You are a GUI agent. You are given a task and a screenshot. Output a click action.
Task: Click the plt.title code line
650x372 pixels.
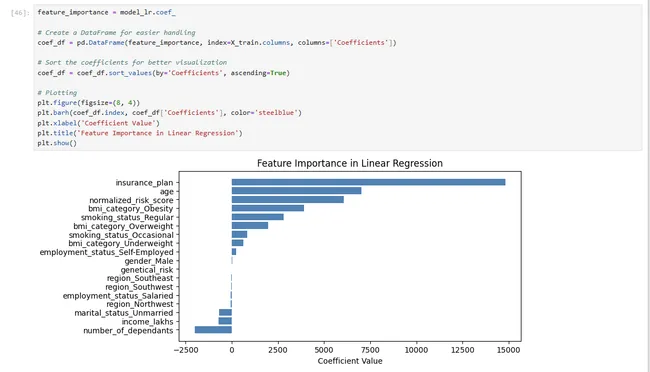pos(140,133)
